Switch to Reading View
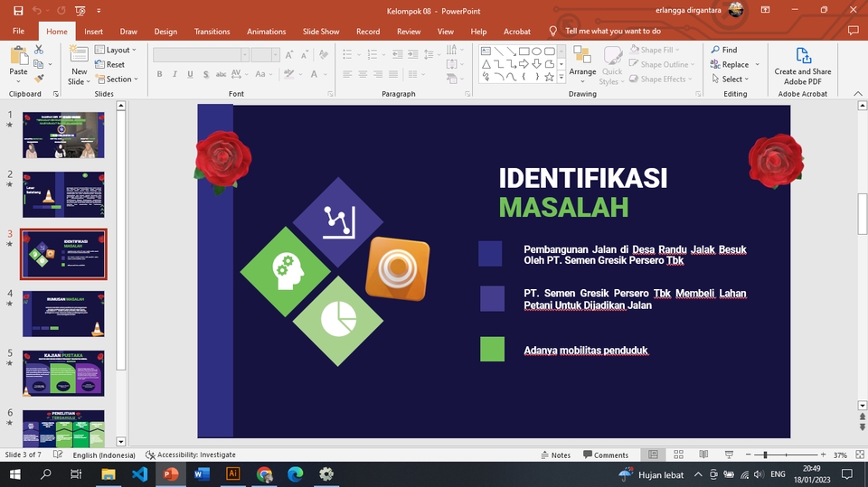This screenshot has width=868, height=487. click(703, 454)
